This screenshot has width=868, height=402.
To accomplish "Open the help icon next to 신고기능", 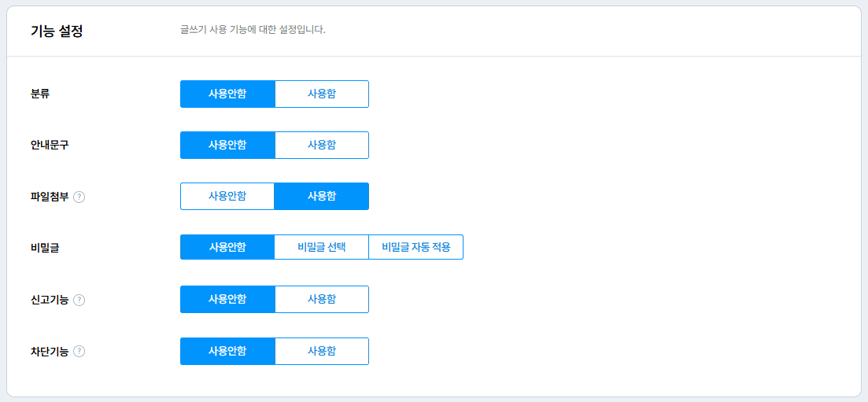I will 79,300.
